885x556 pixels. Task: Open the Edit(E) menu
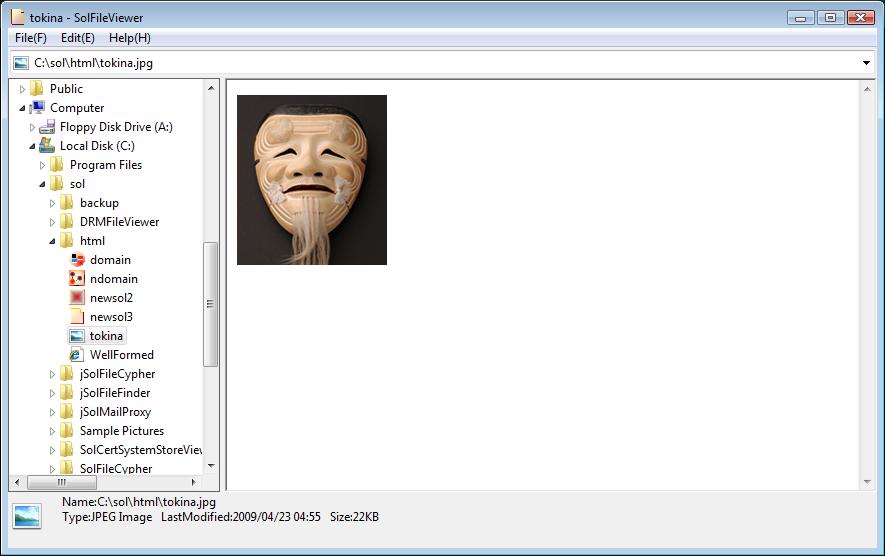[77, 38]
